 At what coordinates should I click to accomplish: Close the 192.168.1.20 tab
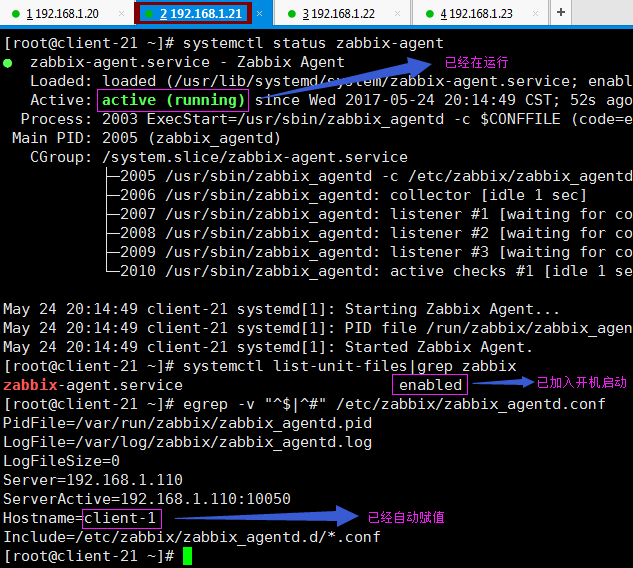pos(121,14)
